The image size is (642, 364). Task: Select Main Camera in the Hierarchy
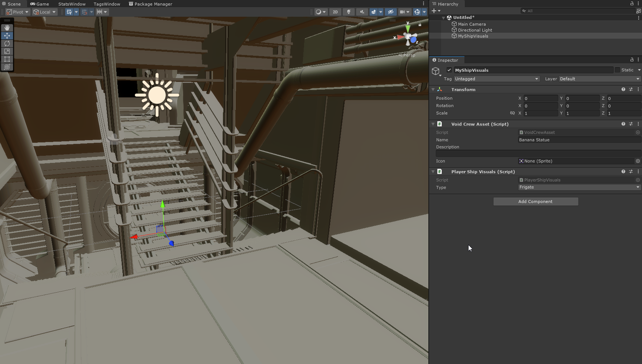[x=472, y=24]
